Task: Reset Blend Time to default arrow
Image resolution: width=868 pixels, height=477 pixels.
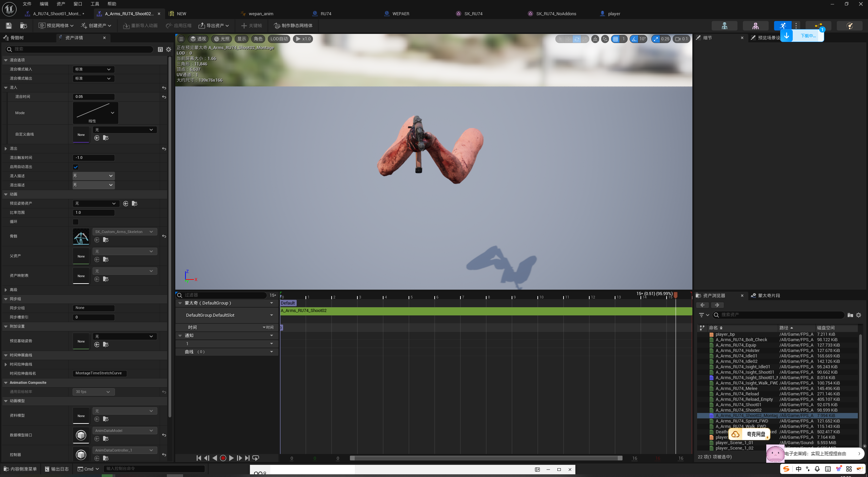Action: click(x=164, y=97)
